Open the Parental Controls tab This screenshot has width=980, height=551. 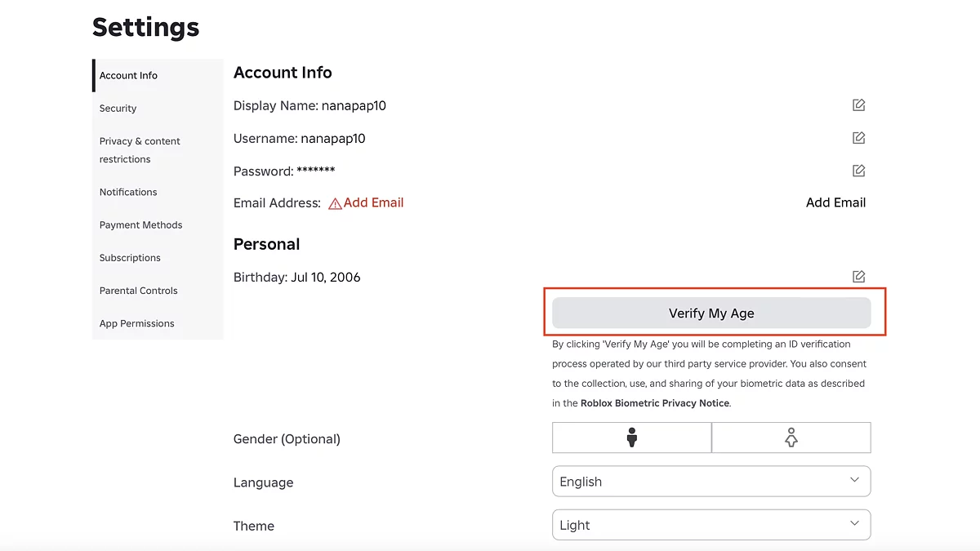158,291
